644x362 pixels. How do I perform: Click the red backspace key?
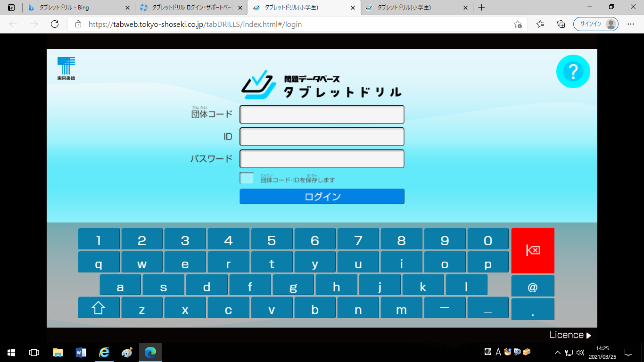click(x=533, y=251)
